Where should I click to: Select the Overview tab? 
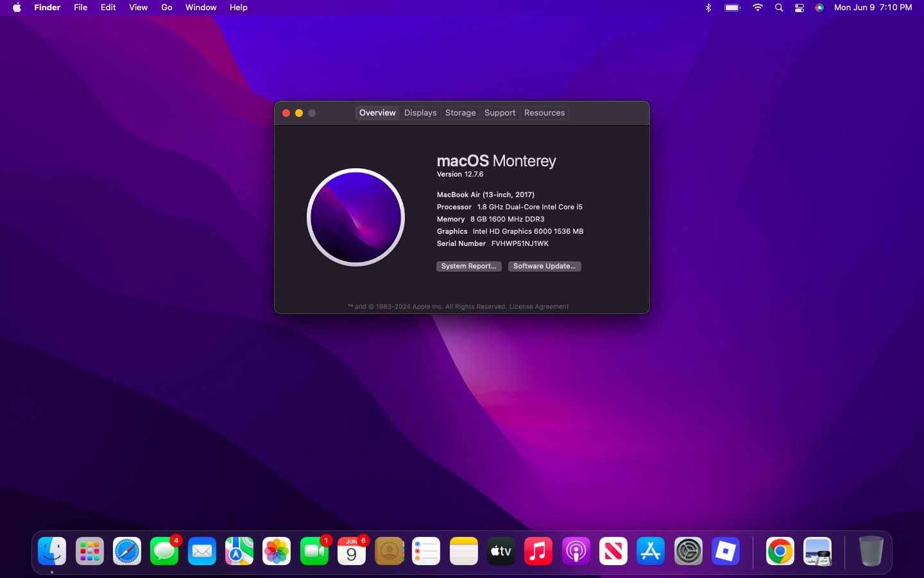(x=377, y=113)
